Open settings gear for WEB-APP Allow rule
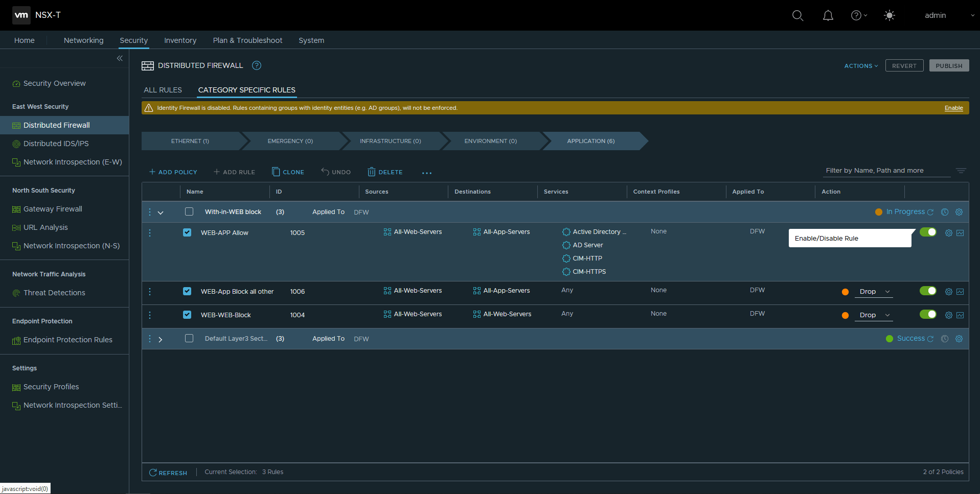Screen dimensions: 980x494 pos(948,233)
